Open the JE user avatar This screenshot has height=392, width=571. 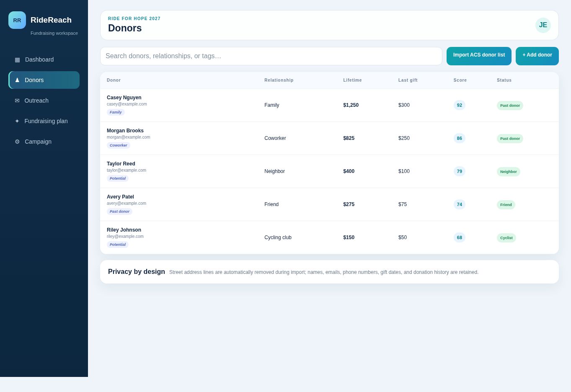[543, 25]
